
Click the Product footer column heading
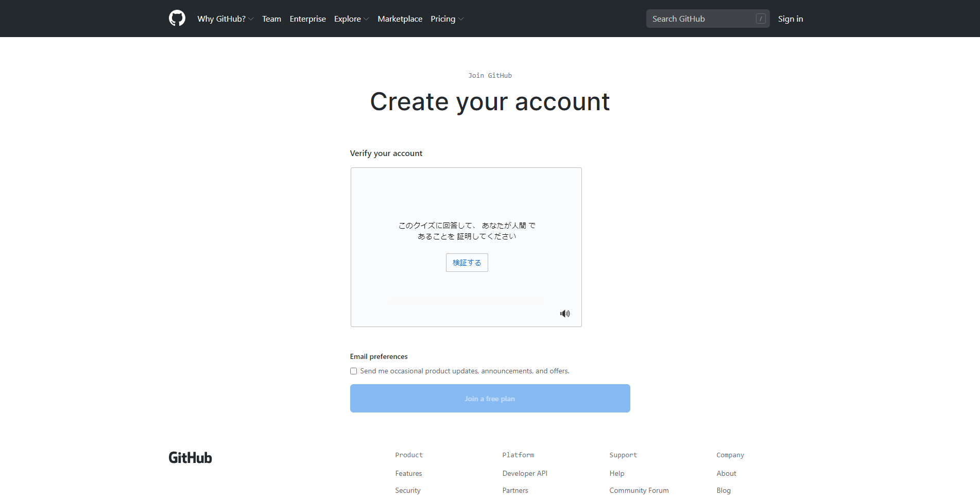coord(409,455)
